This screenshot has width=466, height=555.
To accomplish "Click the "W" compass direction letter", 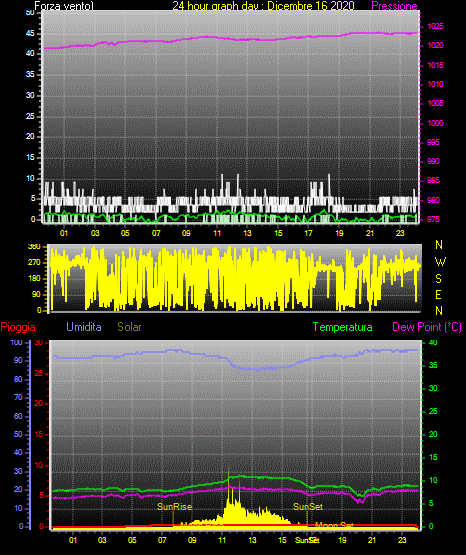I will (x=440, y=262).
